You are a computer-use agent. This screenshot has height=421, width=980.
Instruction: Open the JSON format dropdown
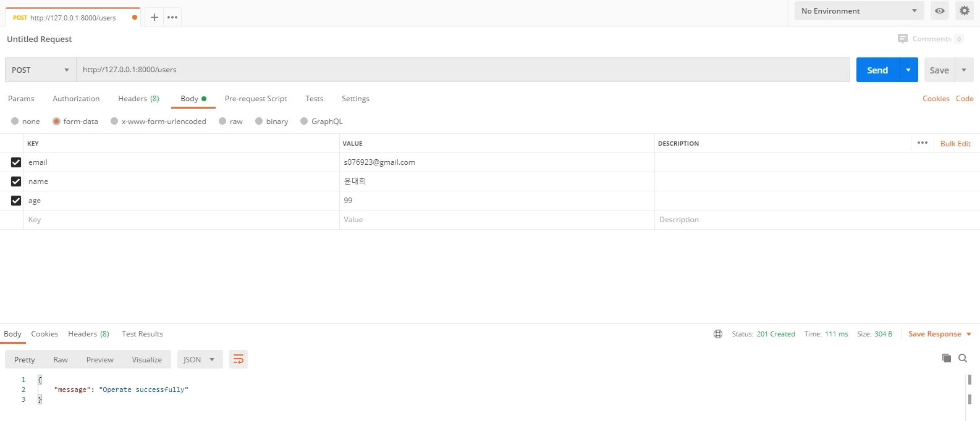point(200,359)
